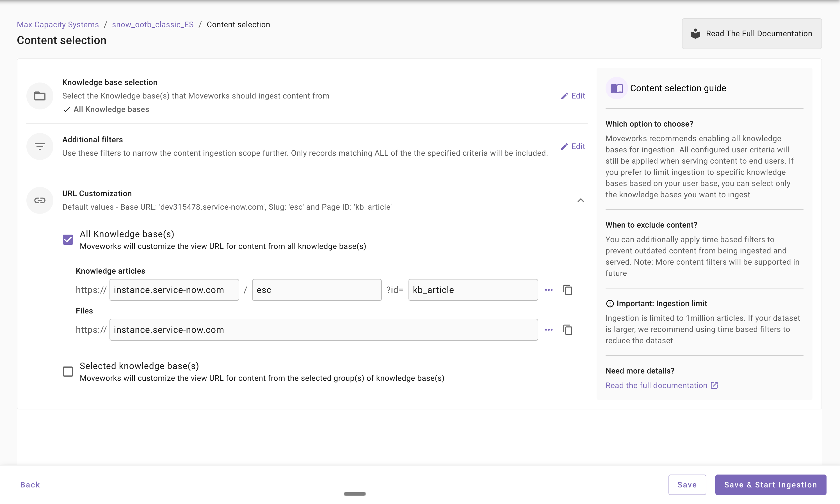This screenshot has height=504, width=840.
Task: Edit the Knowledge base selection
Action: pyautogui.click(x=573, y=96)
